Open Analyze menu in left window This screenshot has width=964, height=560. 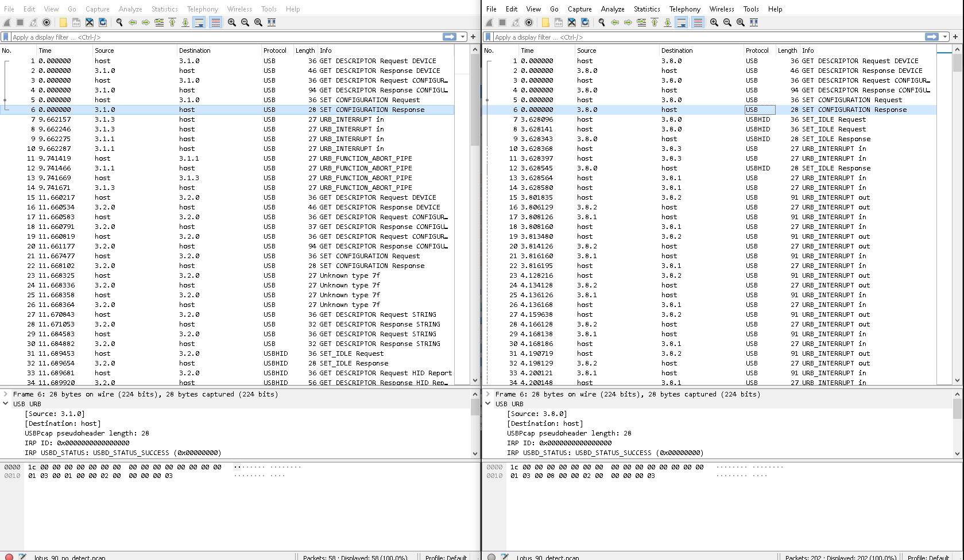[130, 9]
